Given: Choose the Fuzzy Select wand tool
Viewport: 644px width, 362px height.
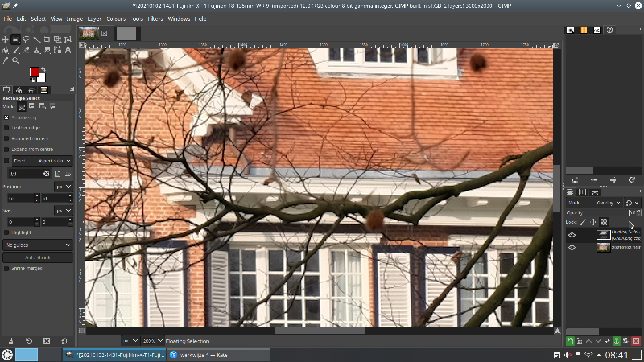Looking at the screenshot, I should coord(37,39).
